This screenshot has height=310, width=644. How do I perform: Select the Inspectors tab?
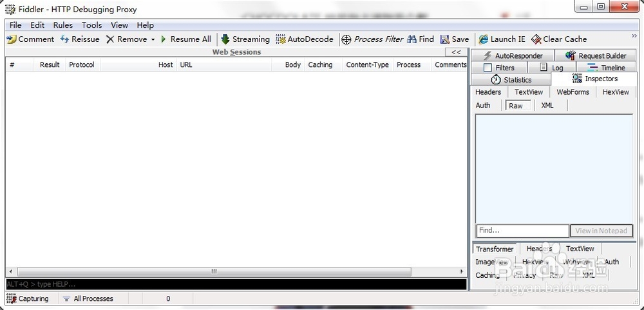coord(594,79)
